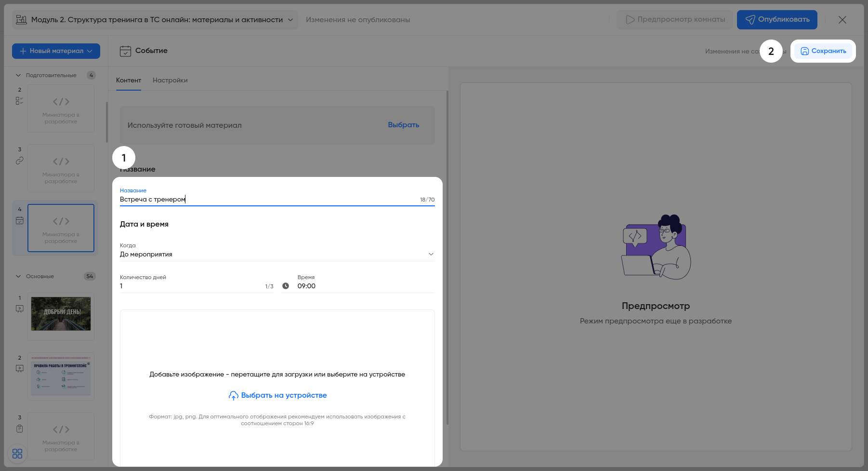The image size is (868, 471).
Task: Click the clock icon beside the time field
Action: [x=286, y=286]
